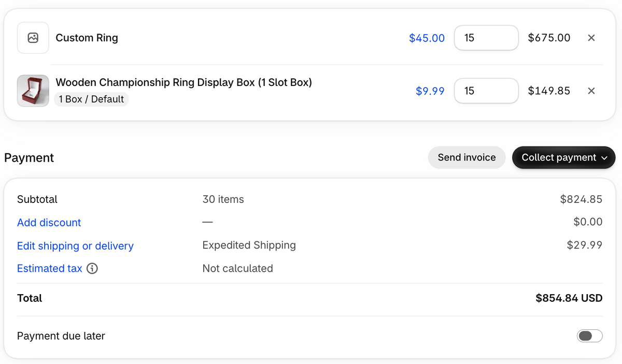Viewport: 622px width, 364px height.
Task: Remove the Custom Ring line item
Action: click(x=591, y=38)
